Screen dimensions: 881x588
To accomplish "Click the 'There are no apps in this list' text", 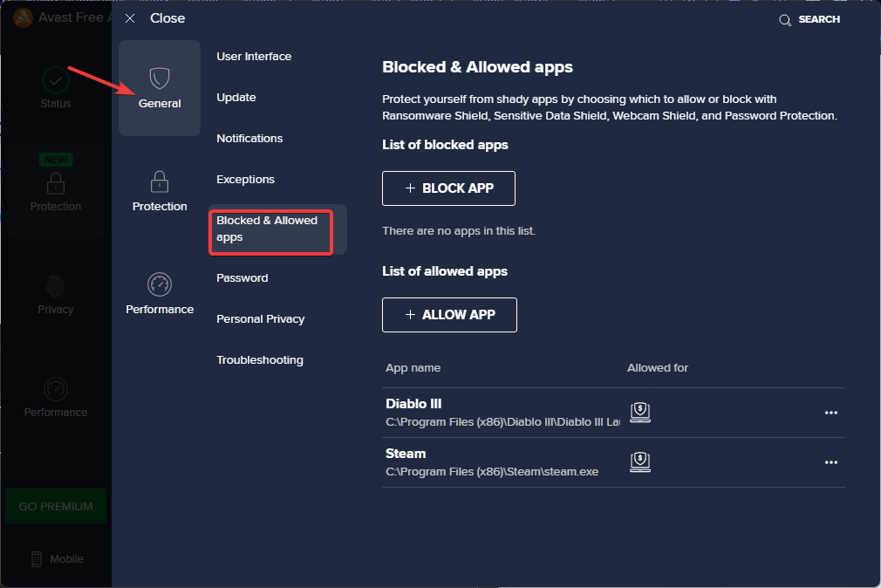I will [459, 231].
